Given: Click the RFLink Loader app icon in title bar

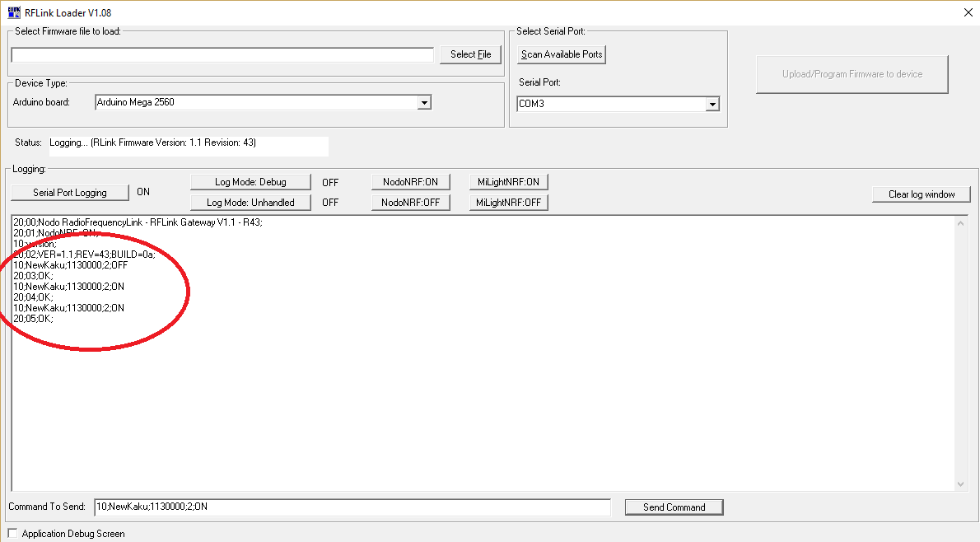Looking at the screenshot, I should click(14, 12).
